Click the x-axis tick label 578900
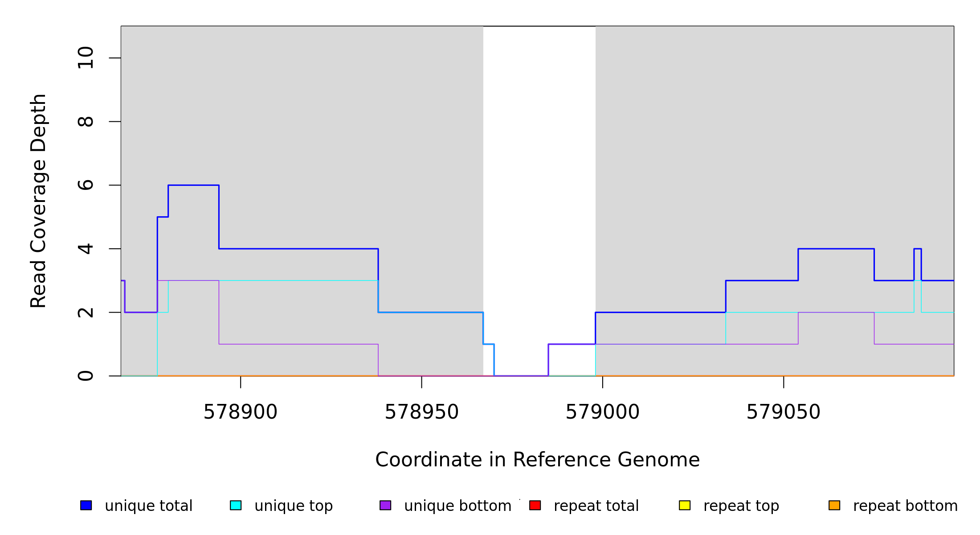 click(241, 412)
